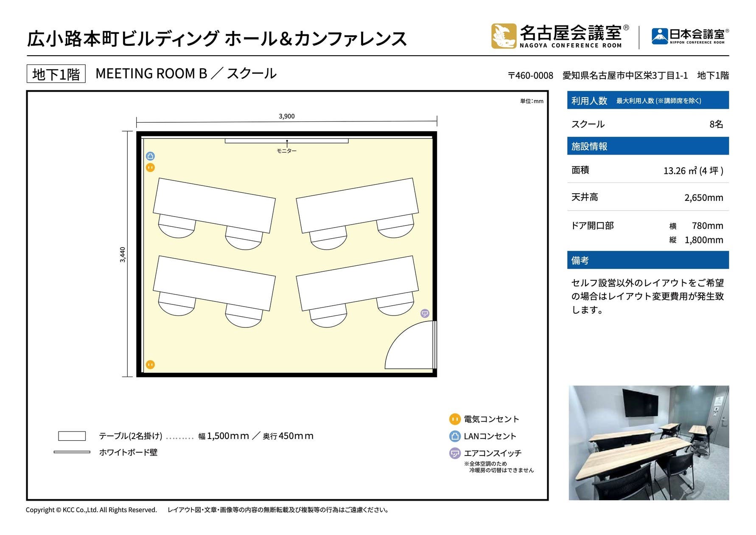Click the power outlet icon at the bottom-left wall

(x=150, y=364)
